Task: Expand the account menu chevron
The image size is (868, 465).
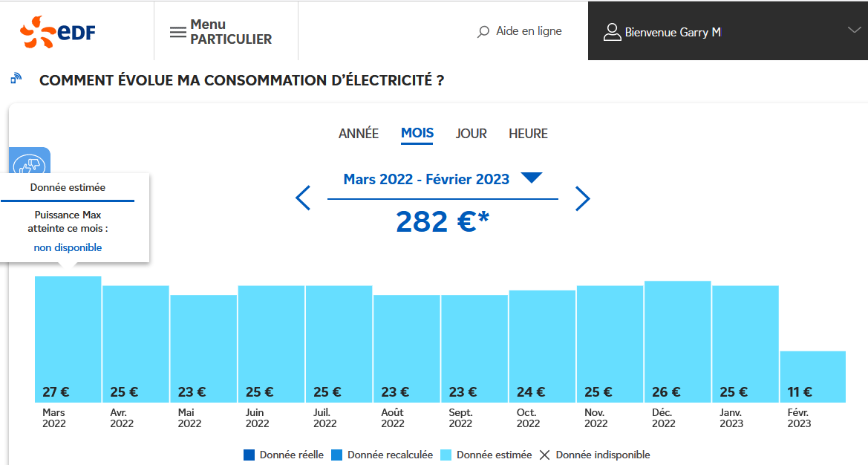Action: pyautogui.click(x=854, y=30)
